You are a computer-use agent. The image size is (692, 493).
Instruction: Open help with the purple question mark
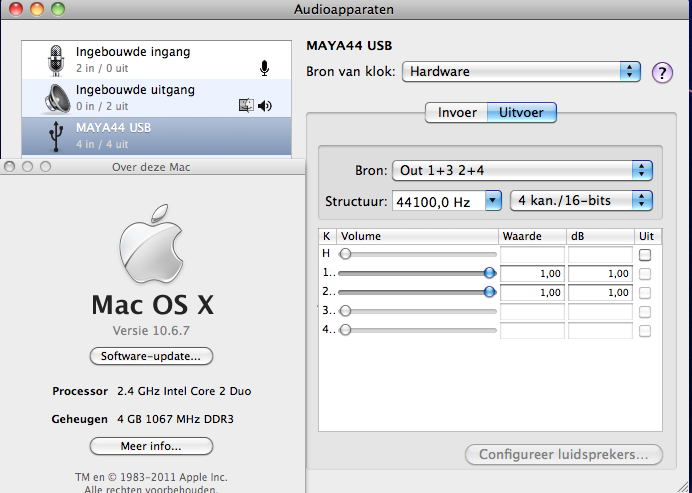pos(662,72)
